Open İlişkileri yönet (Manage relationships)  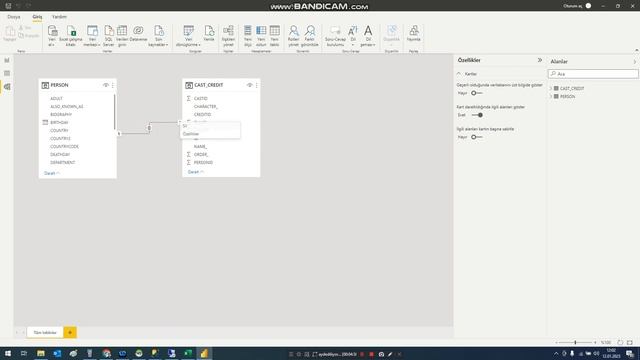228,36
